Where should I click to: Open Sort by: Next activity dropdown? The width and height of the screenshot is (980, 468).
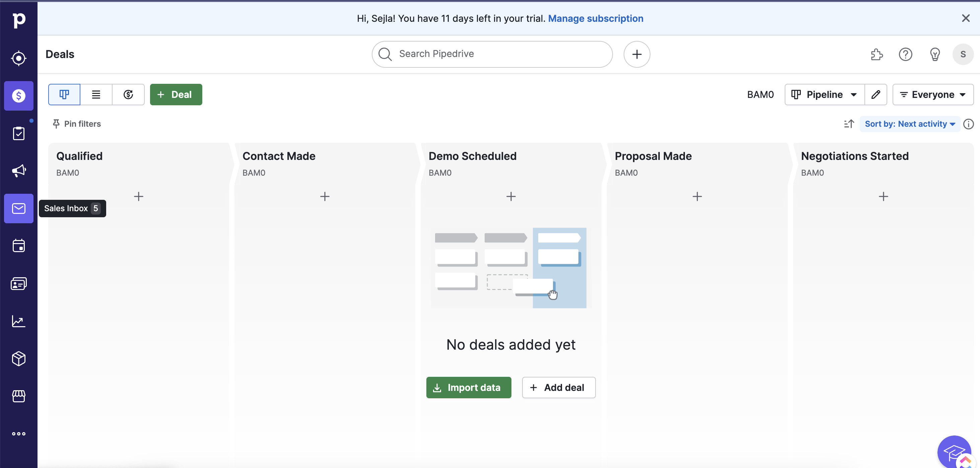910,124
